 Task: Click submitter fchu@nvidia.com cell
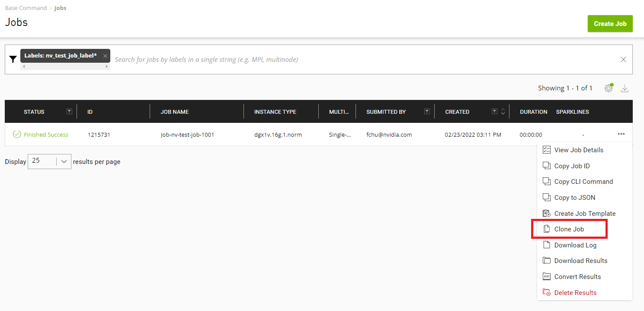[389, 135]
